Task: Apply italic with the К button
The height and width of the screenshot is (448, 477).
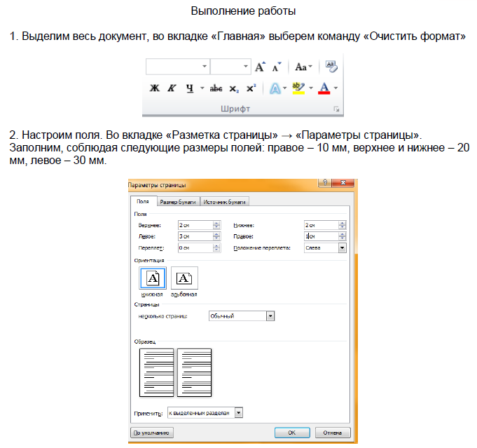Action: (x=172, y=88)
